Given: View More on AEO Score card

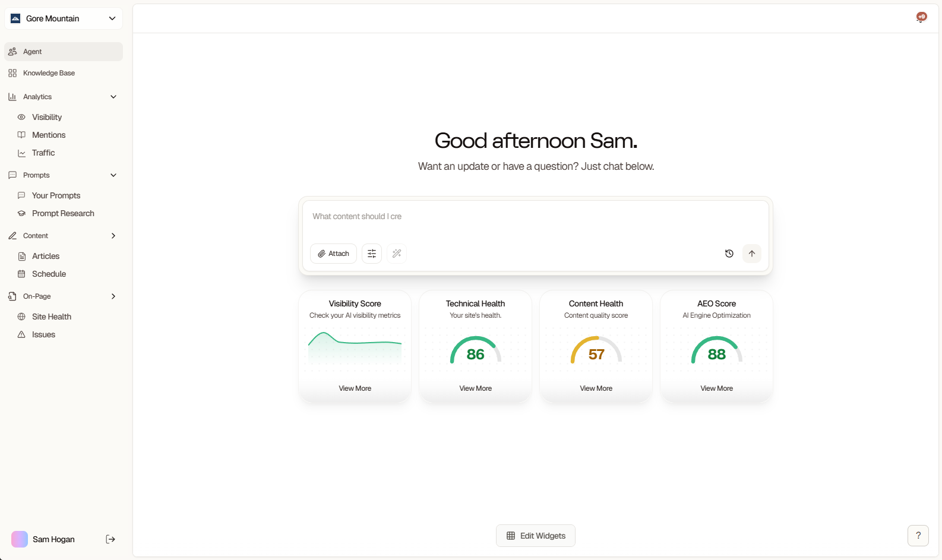Looking at the screenshot, I should pos(717,388).
